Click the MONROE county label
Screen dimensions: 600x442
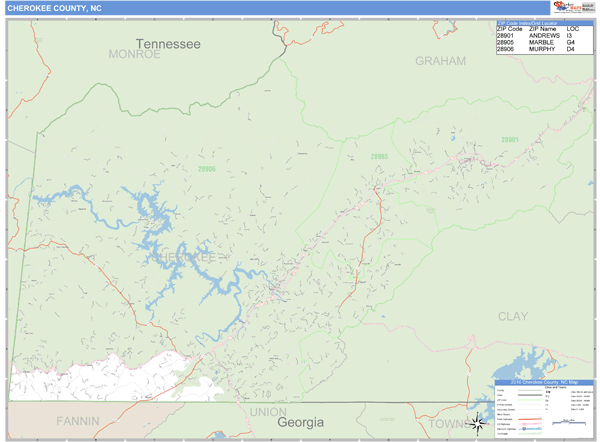click(134, 55)
